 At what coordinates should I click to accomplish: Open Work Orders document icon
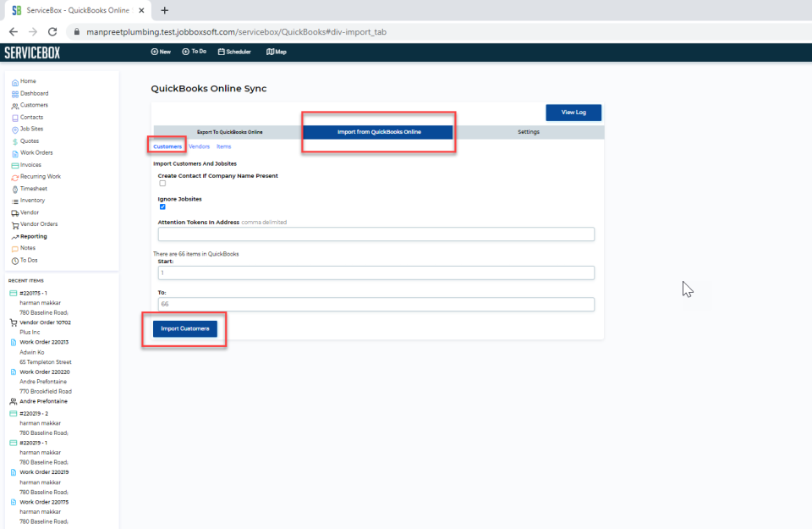coord(15,154)
